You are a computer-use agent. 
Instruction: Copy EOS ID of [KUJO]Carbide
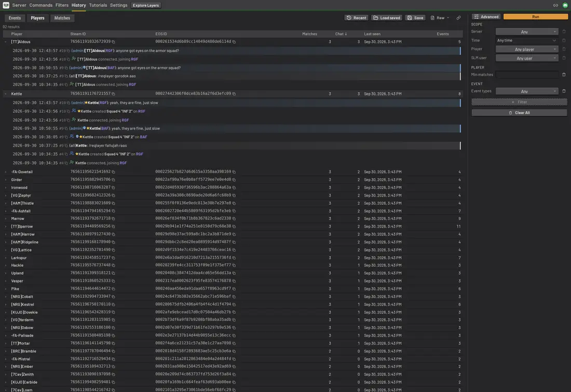pos(234,382)
